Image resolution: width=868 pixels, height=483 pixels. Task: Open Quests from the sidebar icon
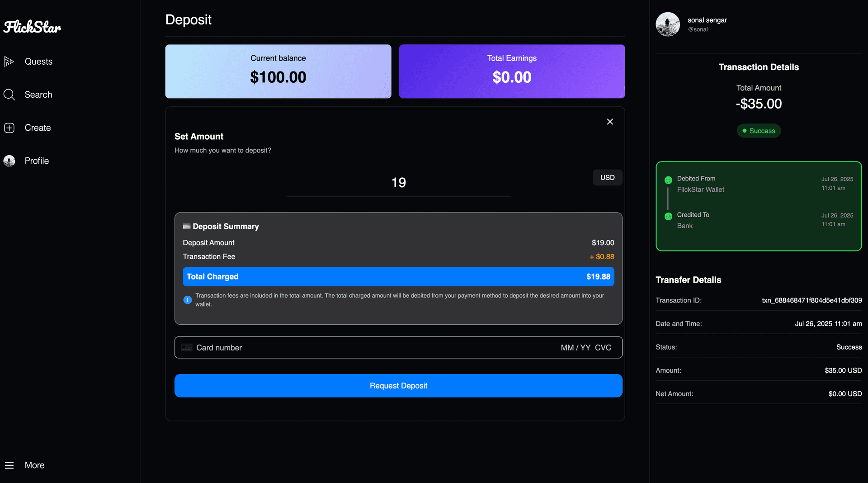[x=9, y=62]
